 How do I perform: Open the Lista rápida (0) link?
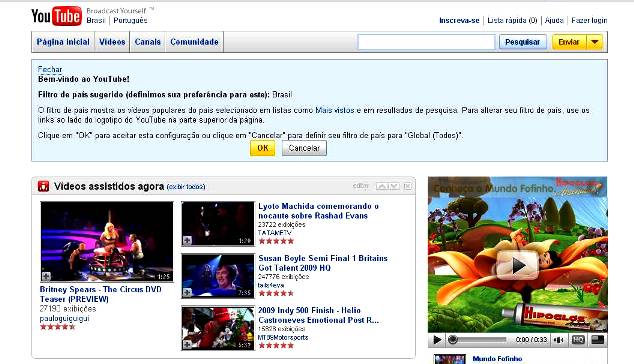pos(512,20)
